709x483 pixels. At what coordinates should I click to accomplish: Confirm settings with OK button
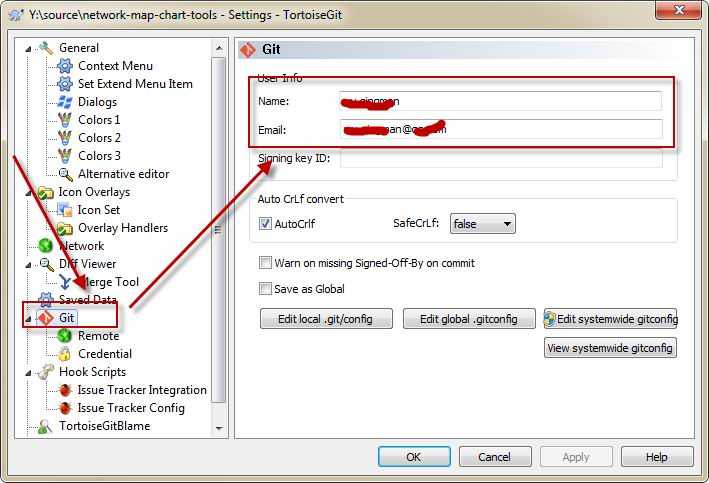pos(414,457)
